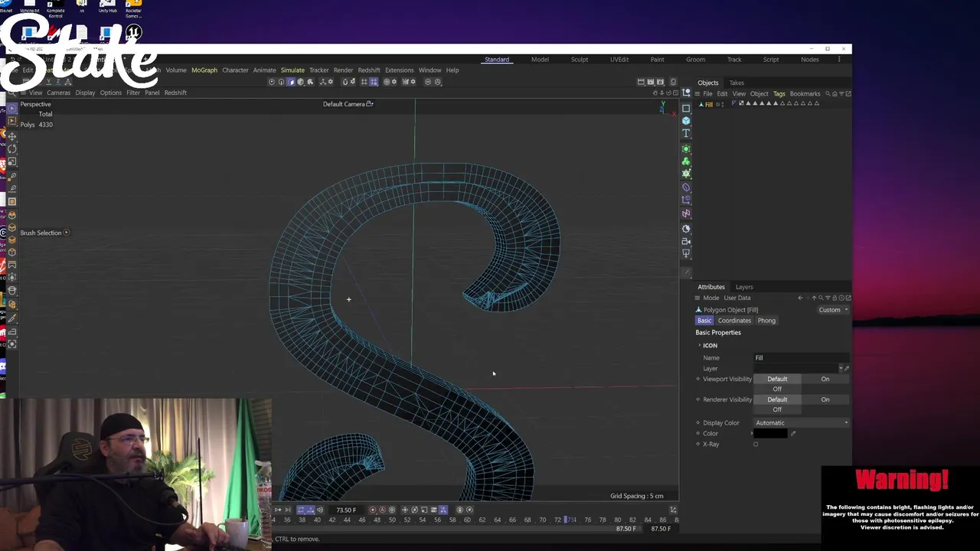
Task: Click the current frame 73.50 F field
Action: 346,510
